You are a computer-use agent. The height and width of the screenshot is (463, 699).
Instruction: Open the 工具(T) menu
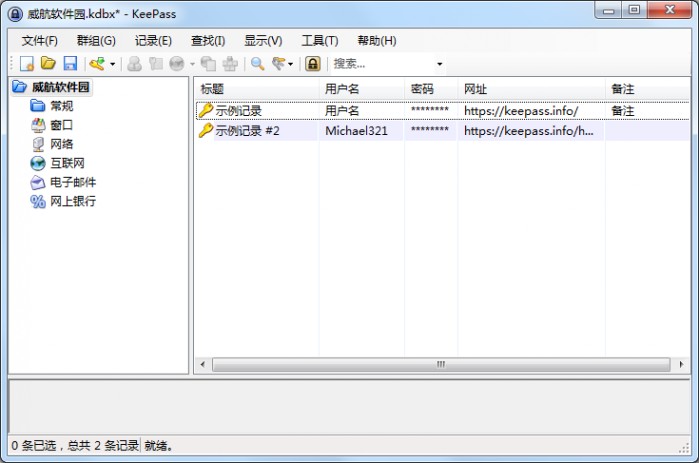pos(319,41)
